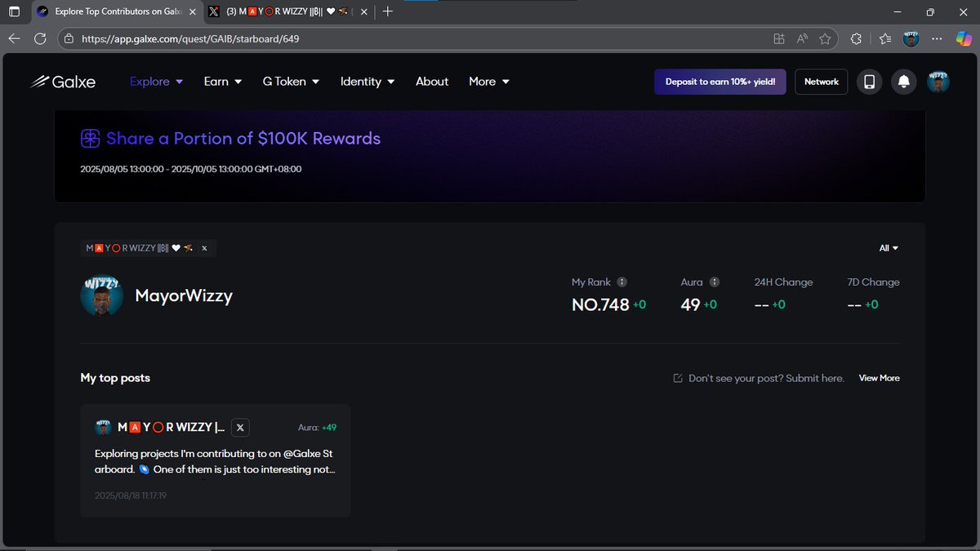Image resolution: width=980 pixels, height=551 pixels.
Task: Click the MayorWizzy profile picture
Action: (102, 295)
